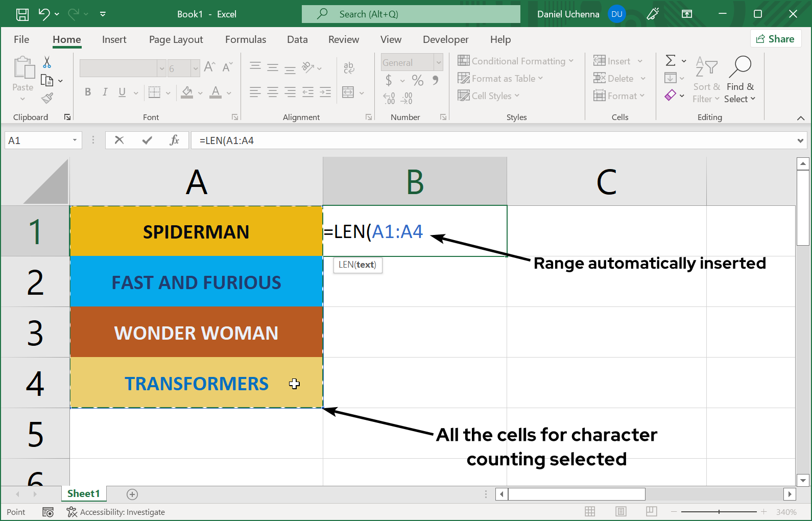Click the Borders icon

coord(154,92)
